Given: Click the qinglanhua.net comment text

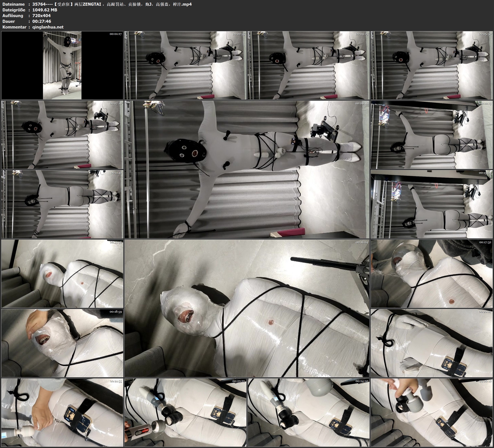Looking at the screenshot, I should pos(48,27).
